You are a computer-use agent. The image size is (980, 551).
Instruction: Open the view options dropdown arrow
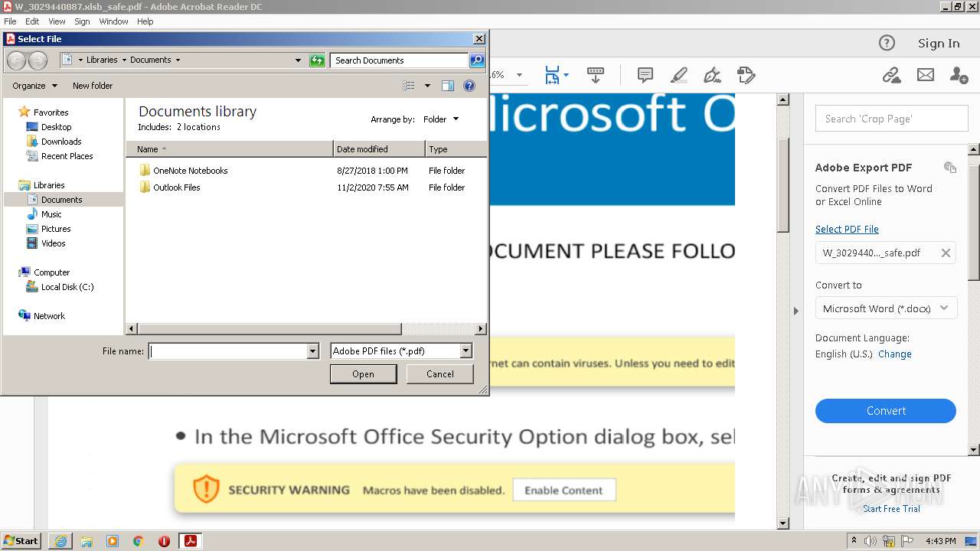pos(427,86)
